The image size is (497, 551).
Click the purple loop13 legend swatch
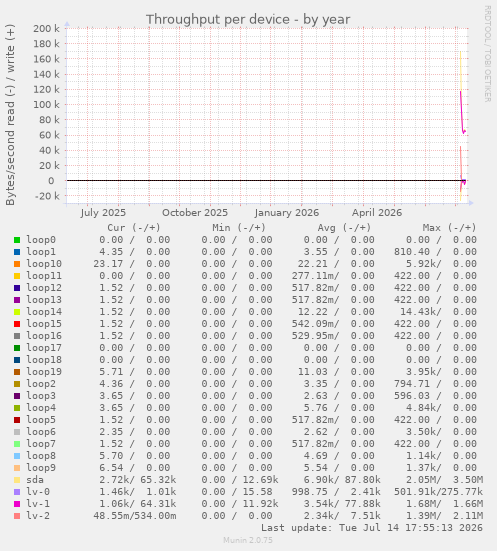pyautogui.click(x=17, y=300)
